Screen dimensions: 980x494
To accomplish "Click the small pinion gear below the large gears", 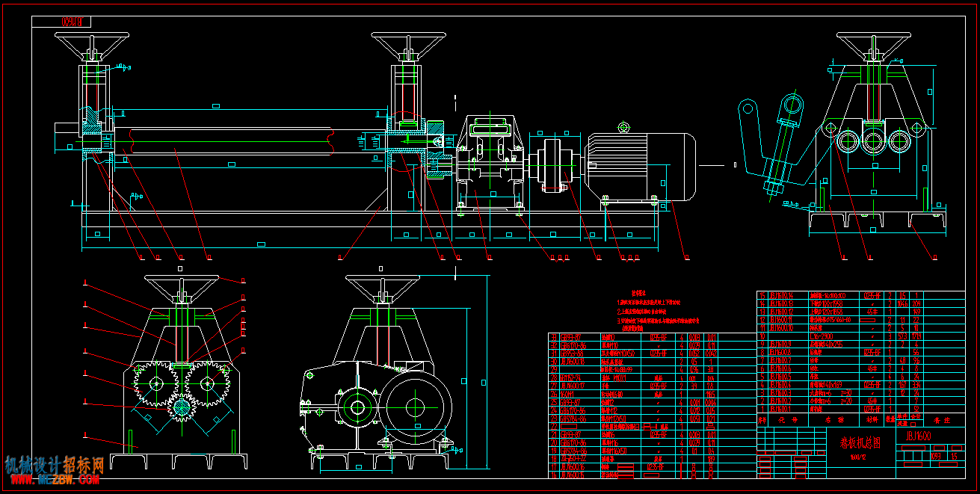I will (x=181, y=408).
